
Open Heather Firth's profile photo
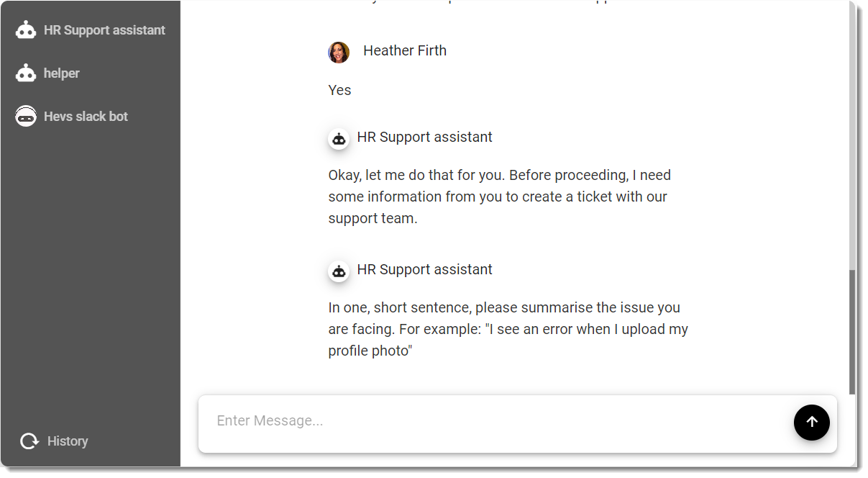[x=339, y=53]
